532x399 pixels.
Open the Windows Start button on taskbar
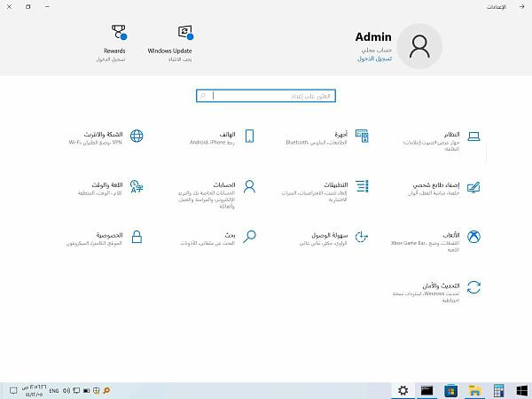click(x=522, y=390)
